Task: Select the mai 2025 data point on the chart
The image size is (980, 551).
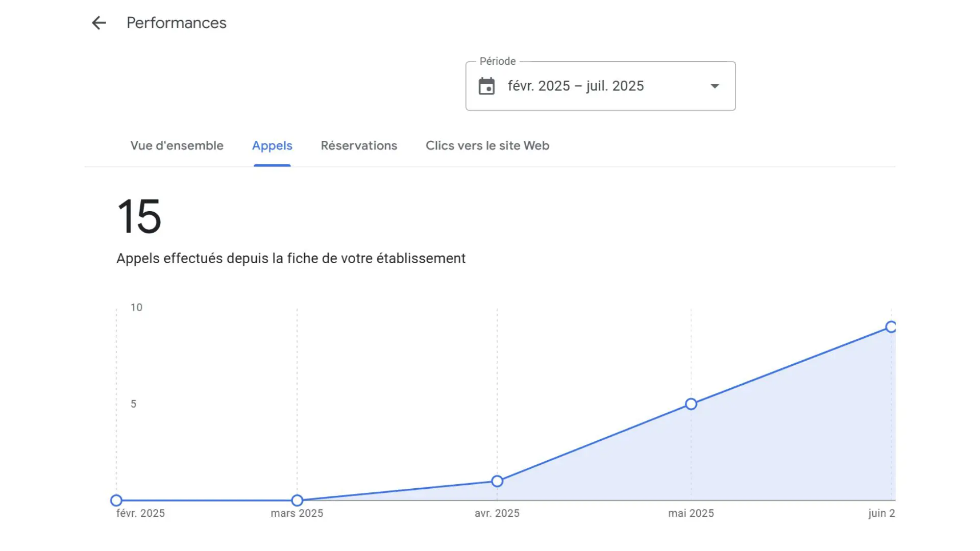Action: 691,404
